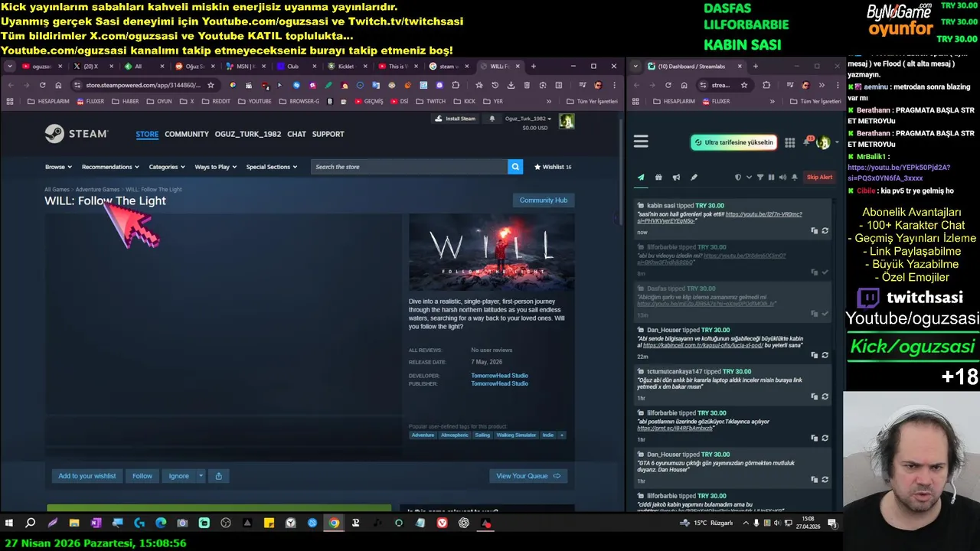
Task: Click Add to your wishlist
Action: [x=87, y=476]
